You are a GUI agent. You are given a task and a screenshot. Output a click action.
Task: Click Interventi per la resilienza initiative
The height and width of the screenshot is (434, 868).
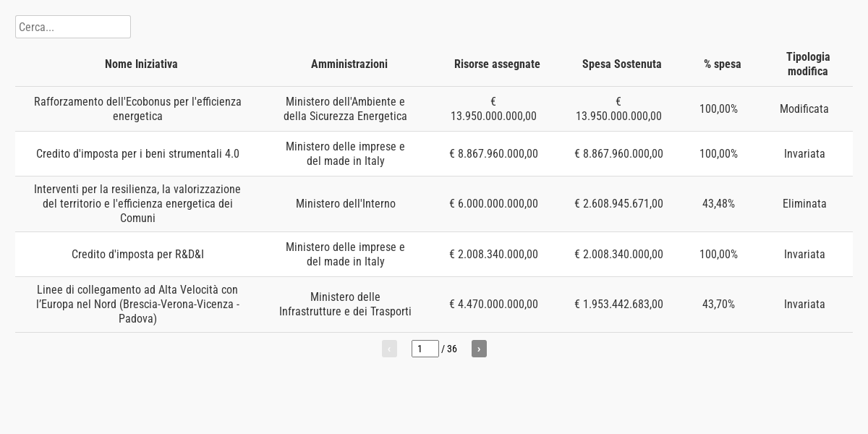coord(137,203)
